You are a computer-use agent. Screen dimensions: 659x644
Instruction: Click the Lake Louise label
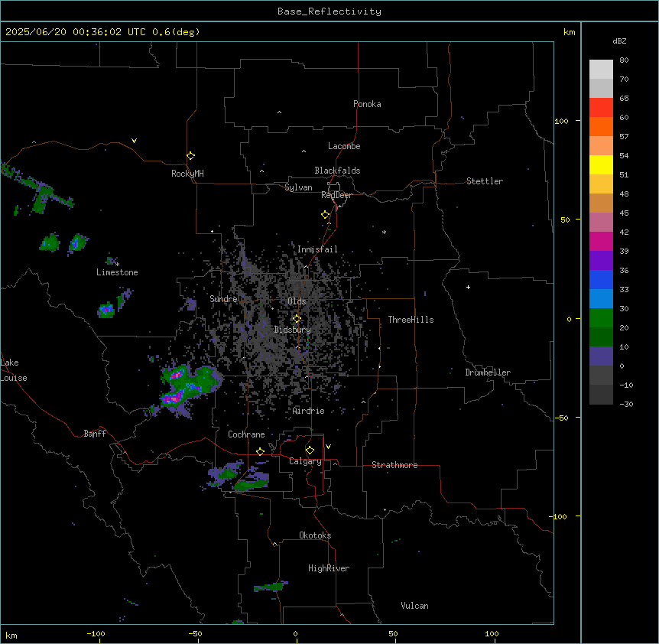point(14,370)
